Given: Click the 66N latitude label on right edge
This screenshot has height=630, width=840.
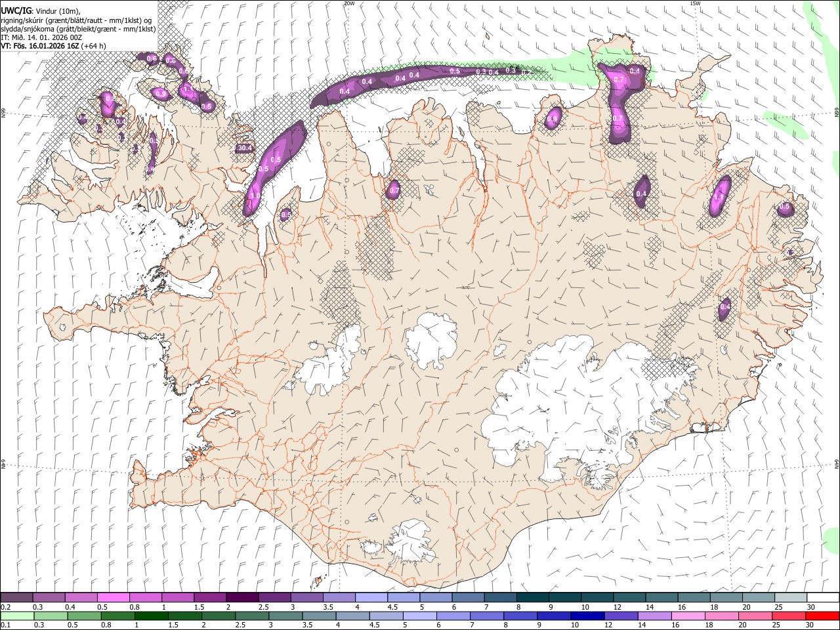Looking at the screenshot, I should (x=837, y=114).
